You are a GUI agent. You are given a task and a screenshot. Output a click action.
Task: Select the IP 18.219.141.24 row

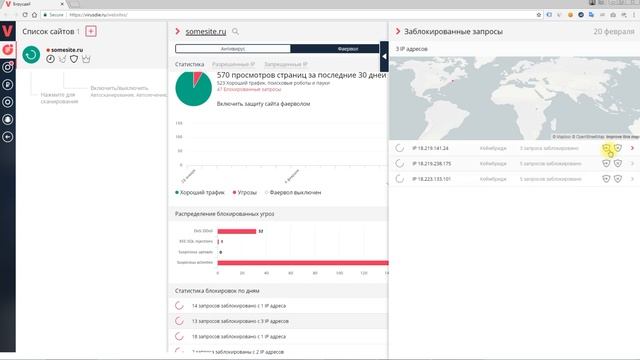(x=515, y=148)
